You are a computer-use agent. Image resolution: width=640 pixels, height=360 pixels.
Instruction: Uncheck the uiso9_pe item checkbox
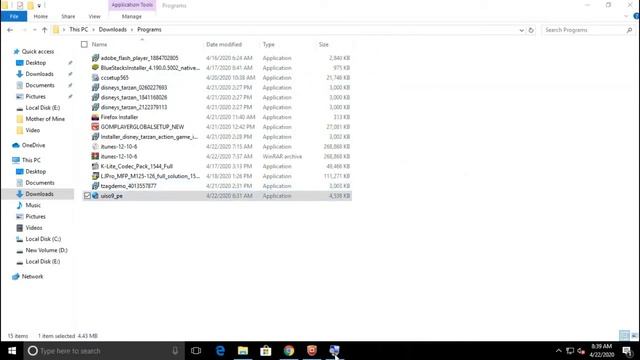click(87, 196)
